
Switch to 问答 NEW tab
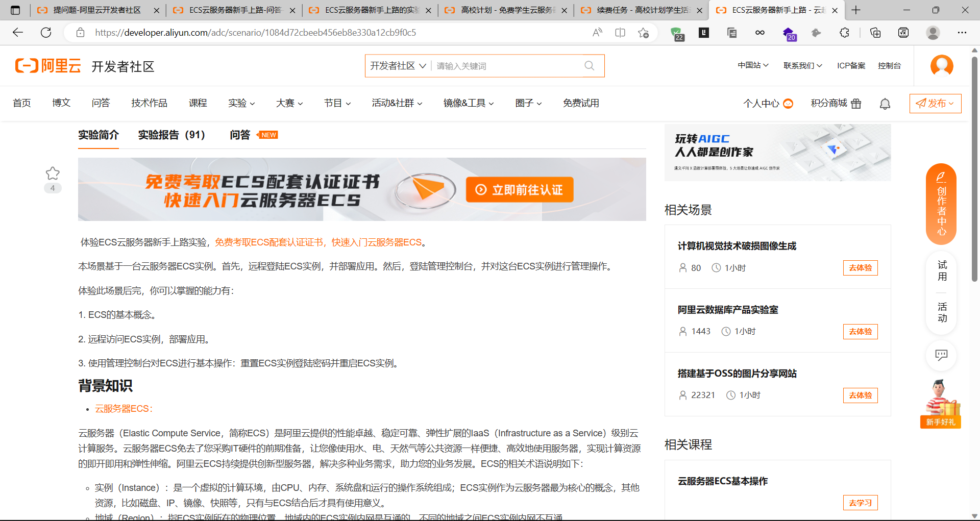(254, 135)
